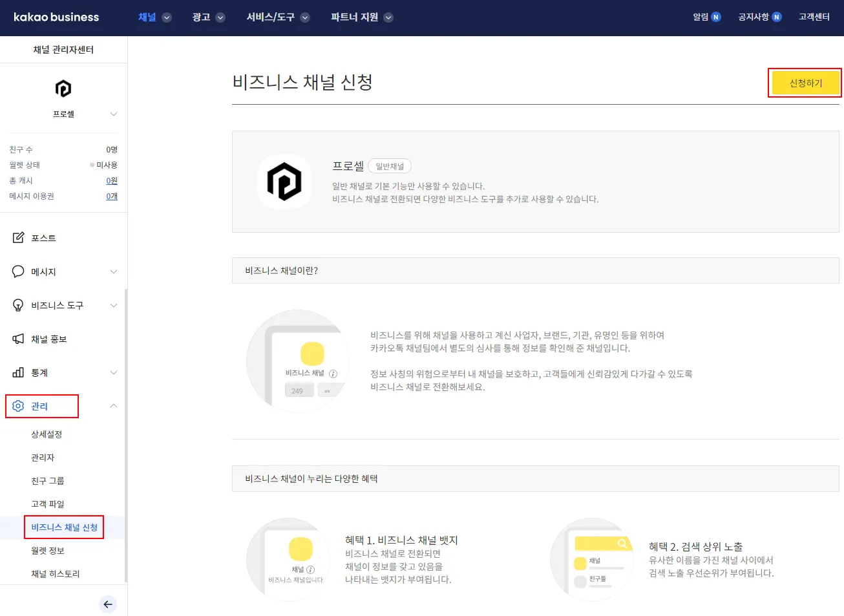The image size is (844, 616).
Task: Click the sidebar vertical scrollbar
Action: tap(125, 435)
